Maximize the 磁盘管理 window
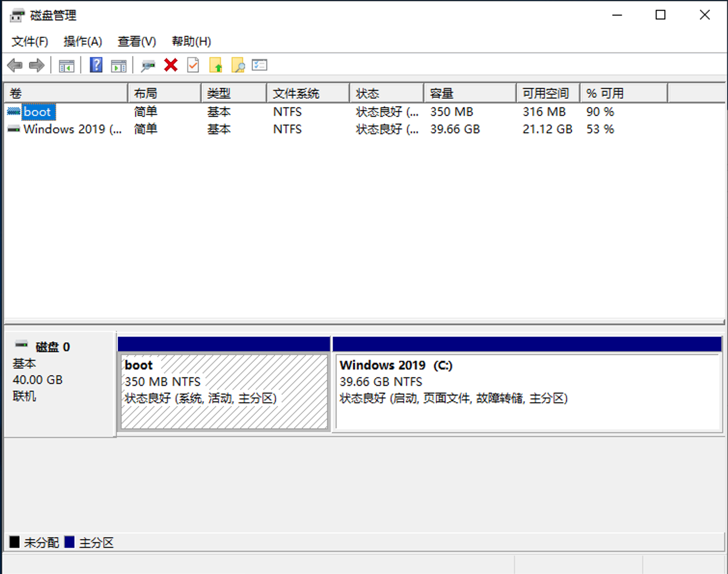The width and height of the screenshot is (728, 574). [x=661, y=15]
